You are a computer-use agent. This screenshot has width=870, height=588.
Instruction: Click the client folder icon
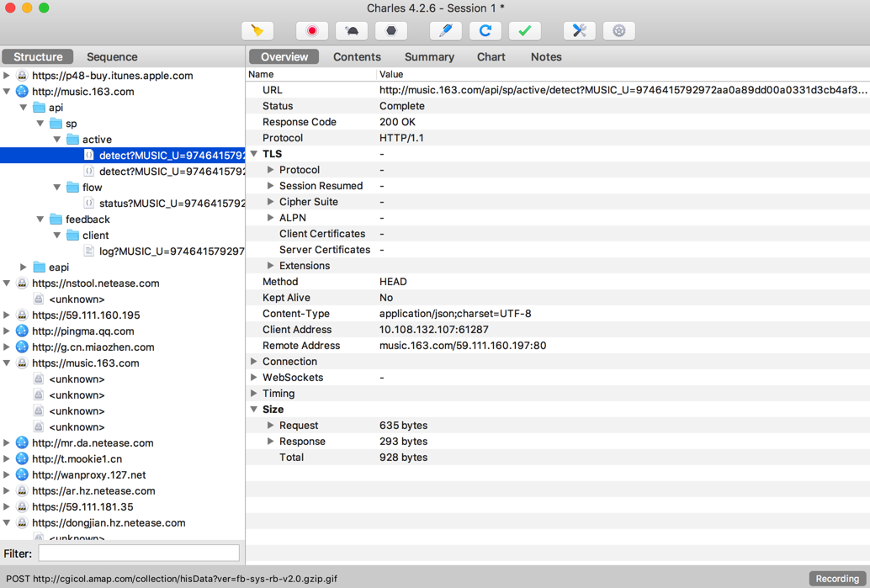point(72,236)
